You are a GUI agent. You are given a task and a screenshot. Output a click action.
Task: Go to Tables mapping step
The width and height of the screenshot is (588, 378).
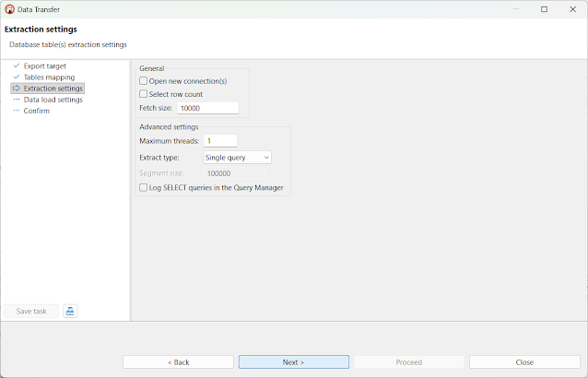(49, 77)
